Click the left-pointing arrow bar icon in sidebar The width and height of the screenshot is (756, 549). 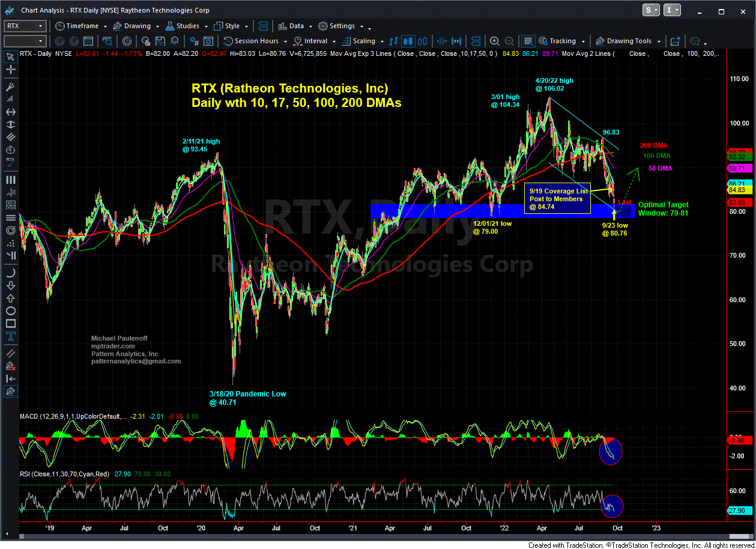coord(10,378)
